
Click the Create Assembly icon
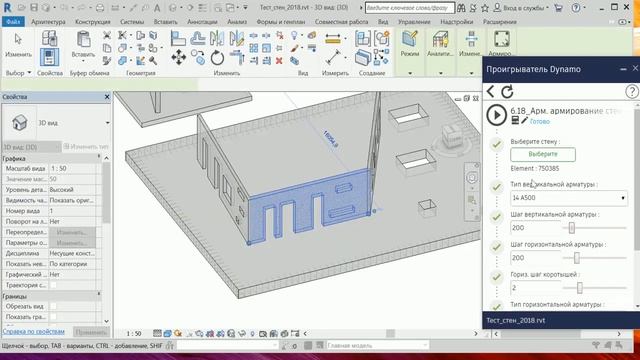point(362,38)
